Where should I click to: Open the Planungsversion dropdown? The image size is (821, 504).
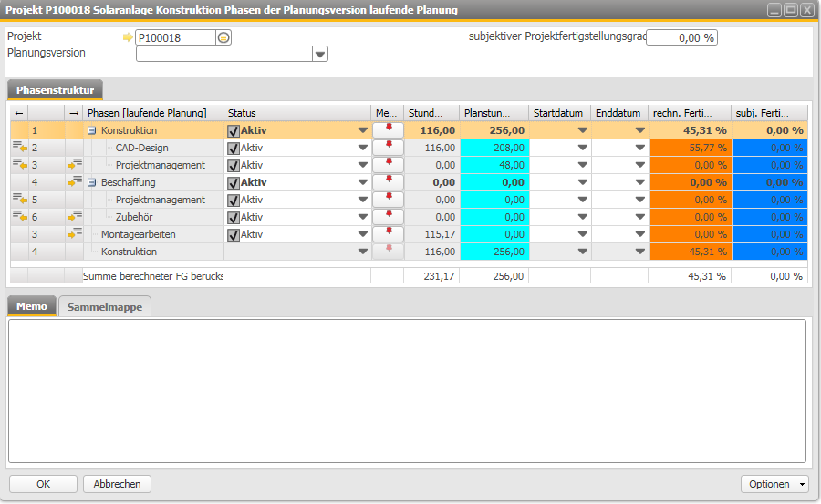(x=320, y=55)
